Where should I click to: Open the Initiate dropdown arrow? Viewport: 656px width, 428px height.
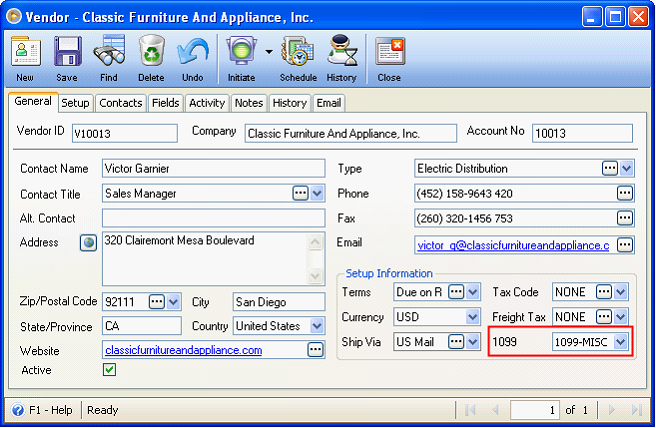pos(269,51)
